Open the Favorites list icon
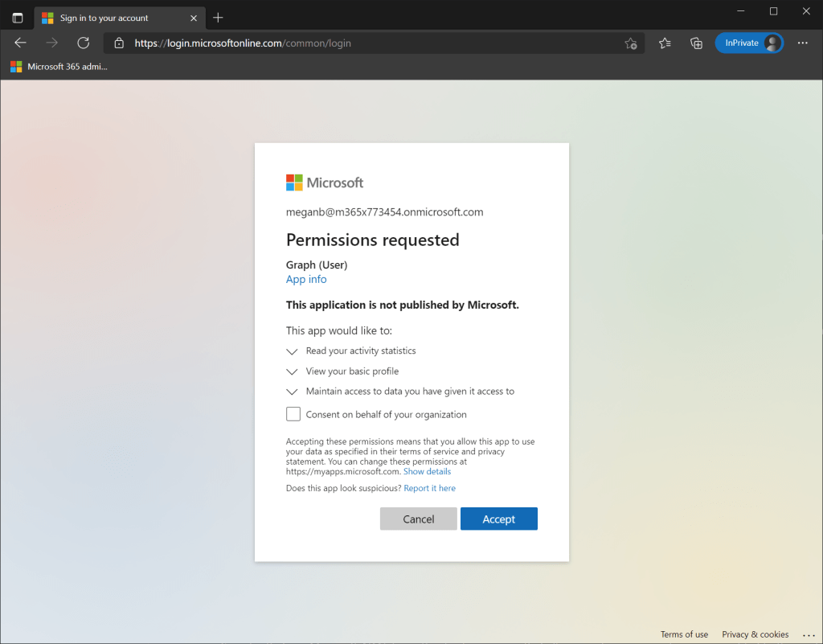The image size is (823, 644). (665, 43)
